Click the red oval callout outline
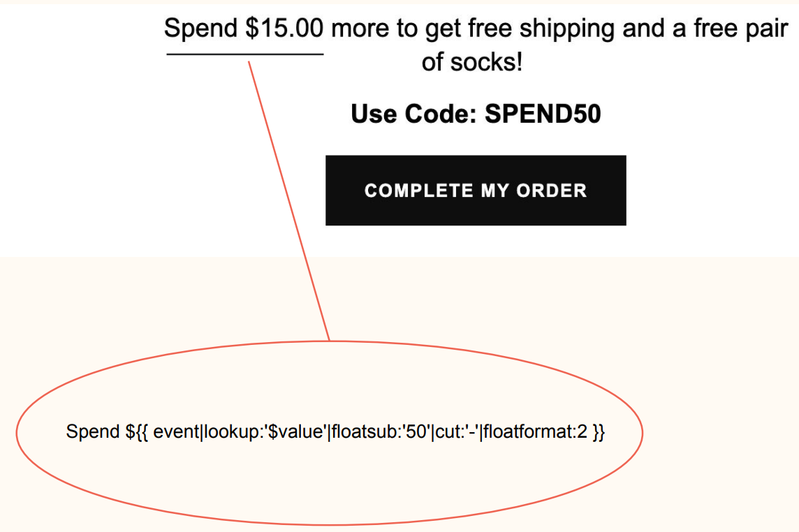The image size is (799, 532). click(x=329, y=341)
